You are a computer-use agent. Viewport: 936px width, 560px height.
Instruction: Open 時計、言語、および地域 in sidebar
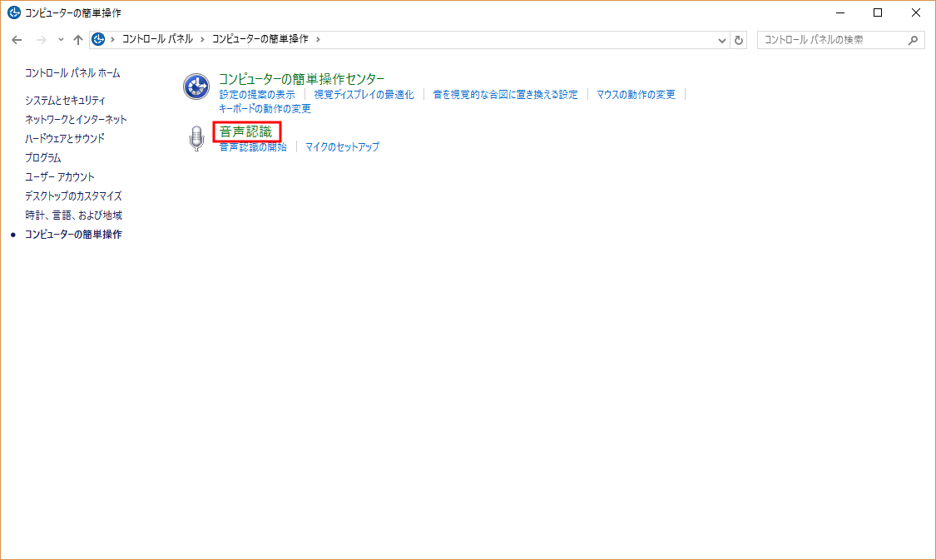tap(73, 215)
